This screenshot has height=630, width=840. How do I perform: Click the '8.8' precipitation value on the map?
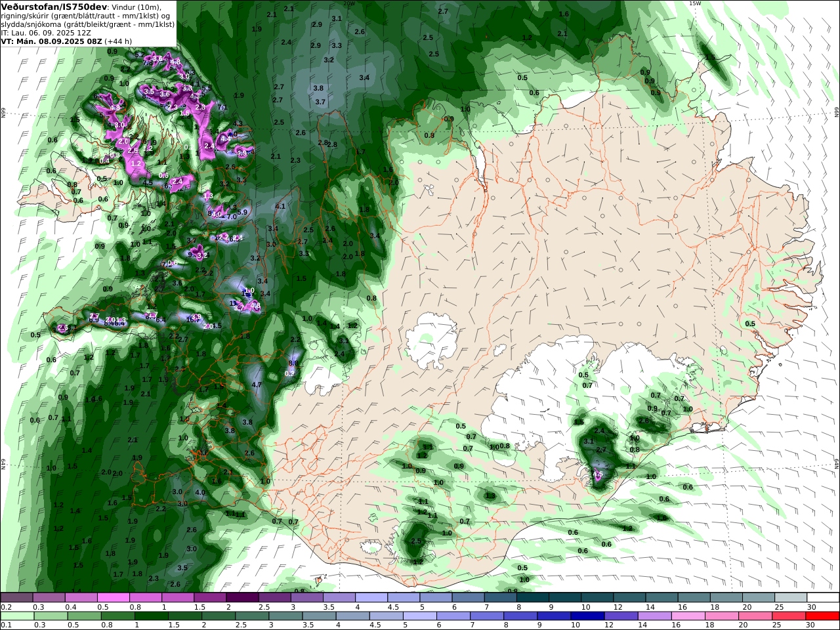[x=293, y=363]
